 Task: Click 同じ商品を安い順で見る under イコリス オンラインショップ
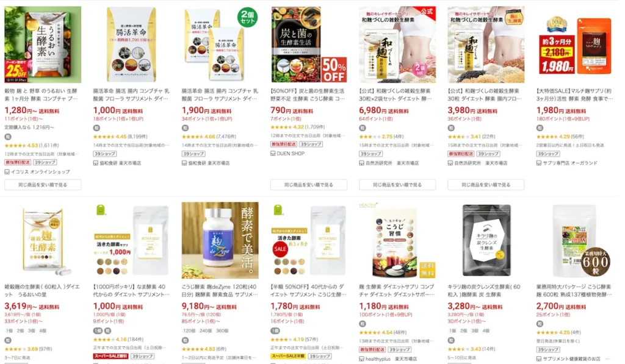pyautogui.click(x=43, y=185)
